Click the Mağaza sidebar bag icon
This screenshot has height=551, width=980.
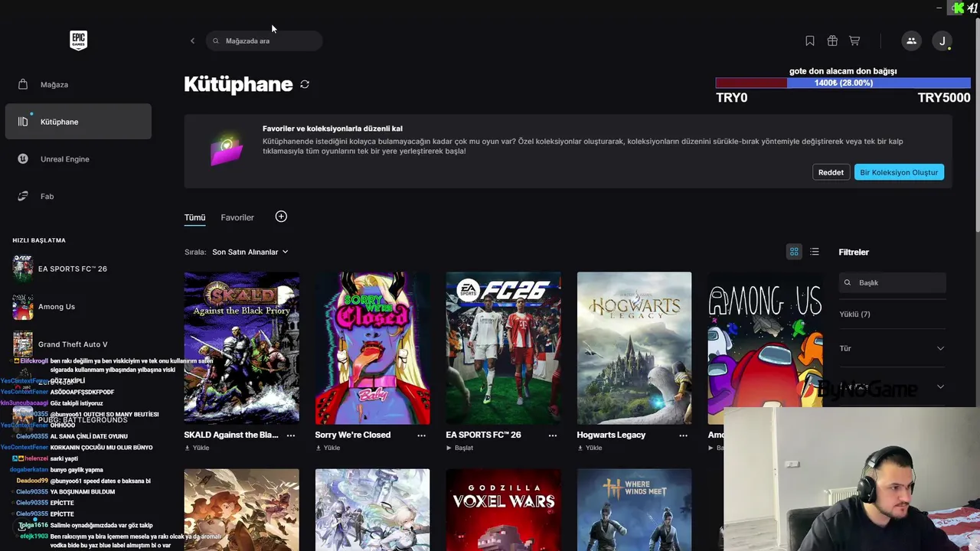tap(23, 84)
